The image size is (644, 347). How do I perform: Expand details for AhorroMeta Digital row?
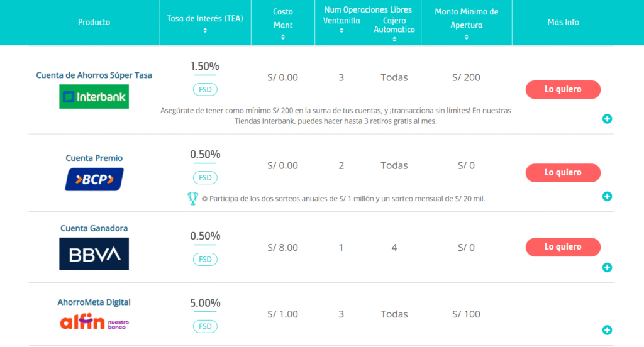point(607,330)
